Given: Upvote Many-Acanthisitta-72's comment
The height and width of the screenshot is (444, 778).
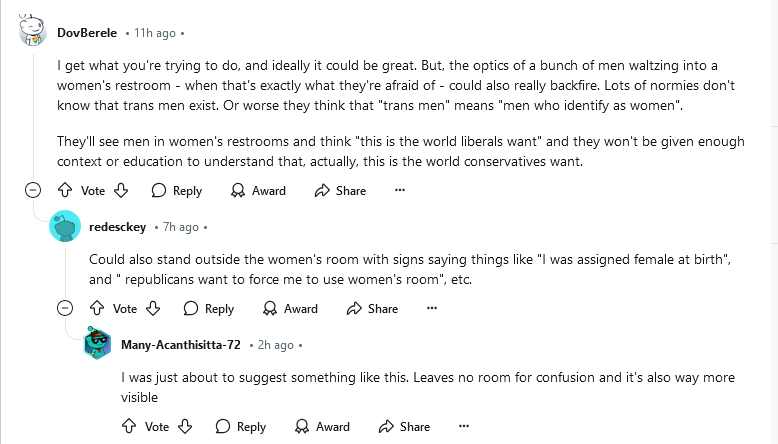Looking at the screenshot, I should tap(129, 426).
